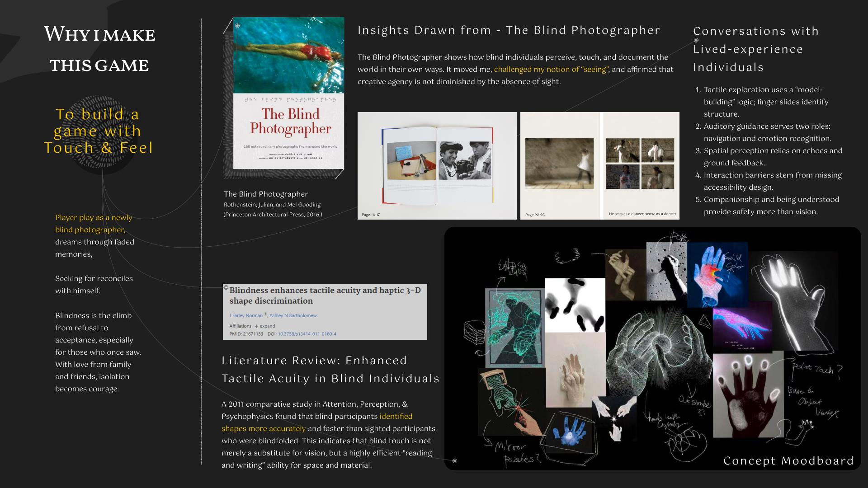Viewport: 868px width, 488px height.
Task: Click the ring marker beside Blindness article title
Action: [x=226, y=287]
